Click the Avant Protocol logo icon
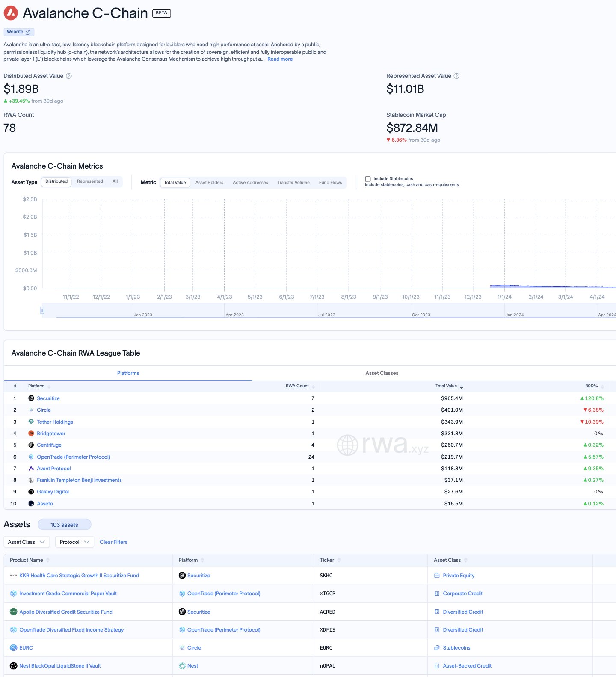The image size is (616, 677). [x=31, y=469]
